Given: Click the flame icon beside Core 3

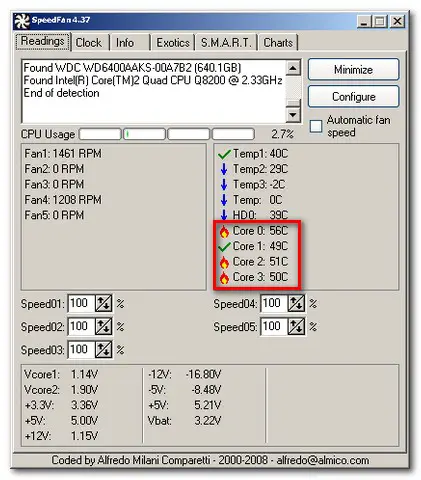Looking at the screenshot, I should tap(224, 278).
